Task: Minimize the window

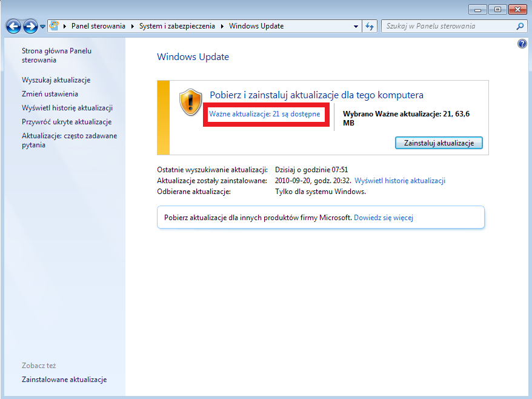Action: 477,10
